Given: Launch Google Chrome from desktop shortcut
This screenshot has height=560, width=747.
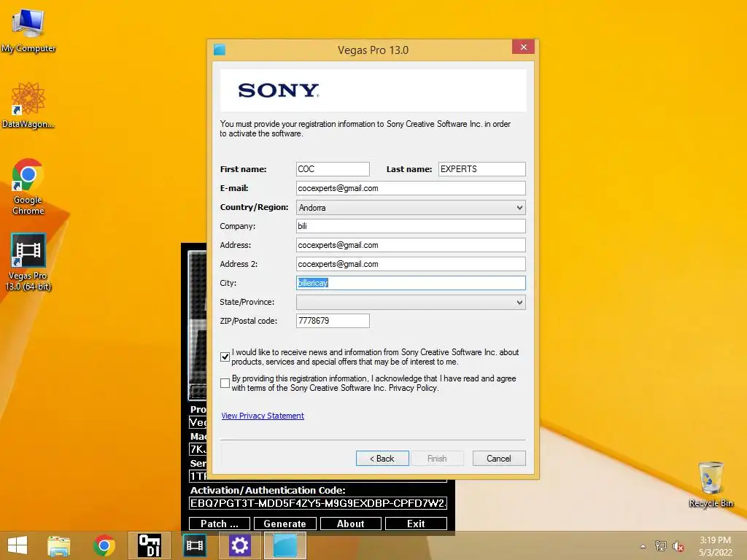Looking at the screenshot, I should [x=28, y=186].
